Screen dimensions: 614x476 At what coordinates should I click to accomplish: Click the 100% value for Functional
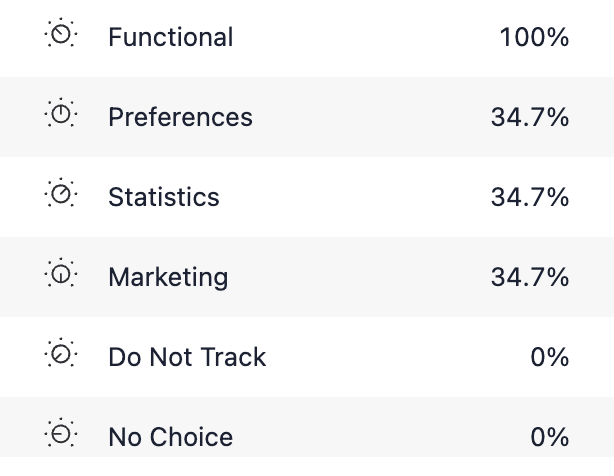click(534, 38)
